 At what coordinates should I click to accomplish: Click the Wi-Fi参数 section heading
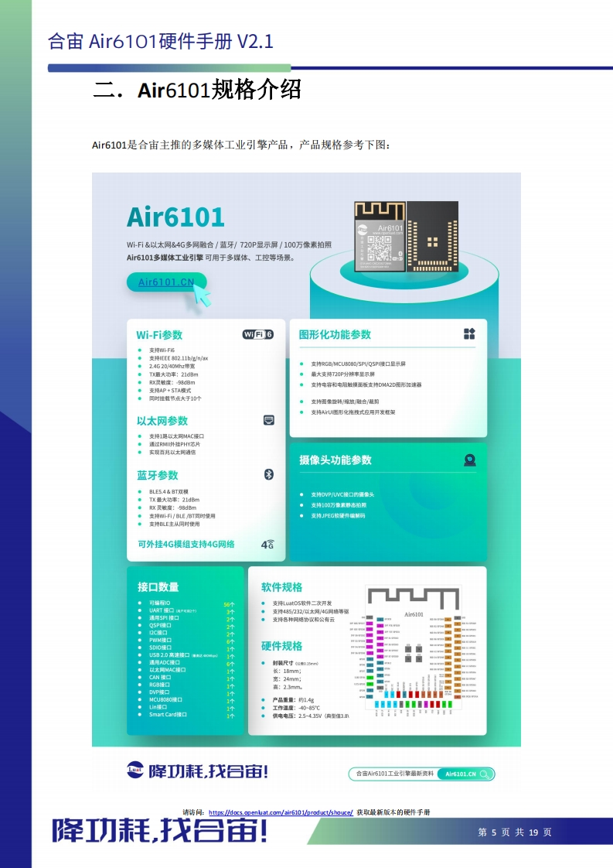159,335
